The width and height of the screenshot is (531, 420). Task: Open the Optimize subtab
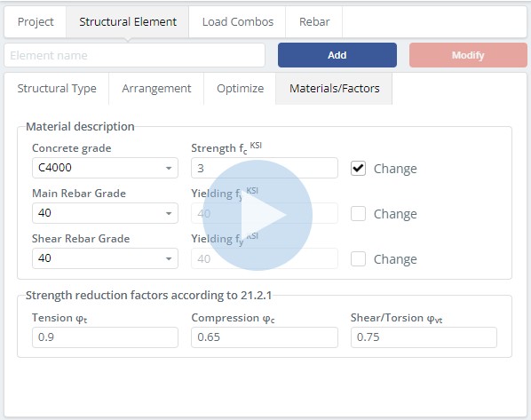pos(240,89)
